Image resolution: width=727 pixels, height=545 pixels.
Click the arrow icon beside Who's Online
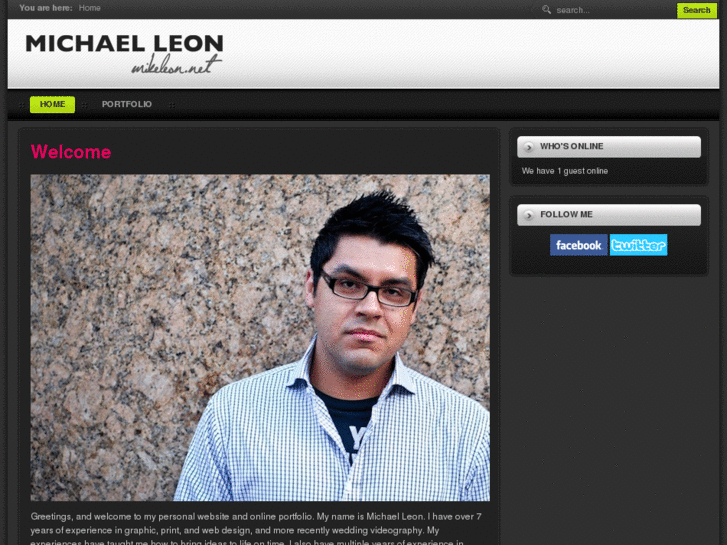528,147
